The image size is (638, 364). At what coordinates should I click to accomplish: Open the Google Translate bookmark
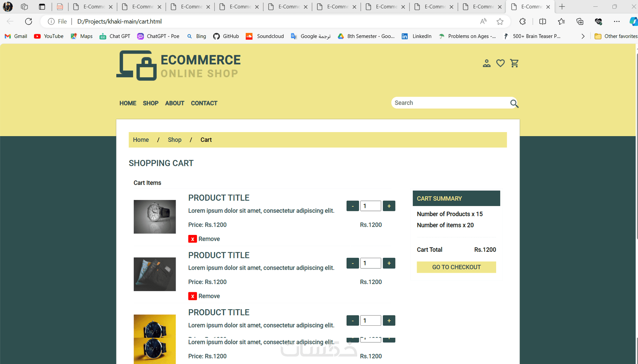click(311, 36)
